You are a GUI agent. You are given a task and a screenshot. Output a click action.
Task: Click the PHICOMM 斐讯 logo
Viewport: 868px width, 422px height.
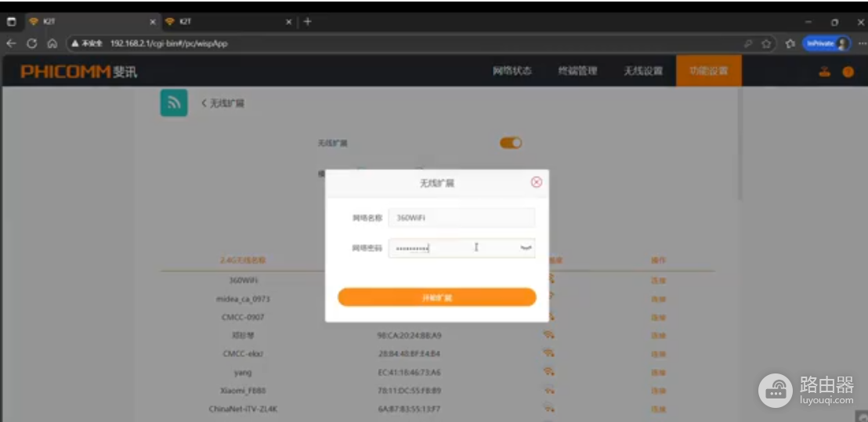[x=78, y=71]
